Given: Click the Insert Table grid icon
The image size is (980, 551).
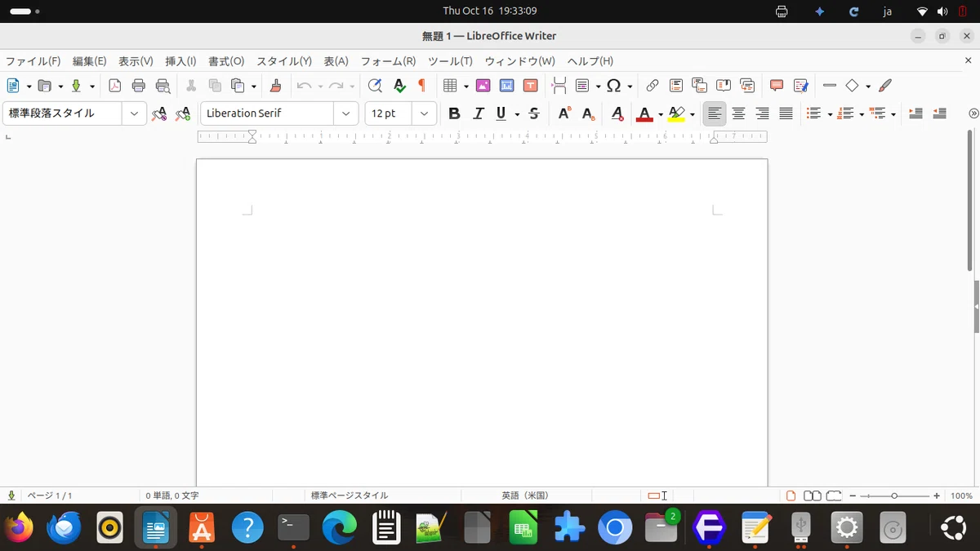Looking at the screenshot, I should tap(449, 86).
